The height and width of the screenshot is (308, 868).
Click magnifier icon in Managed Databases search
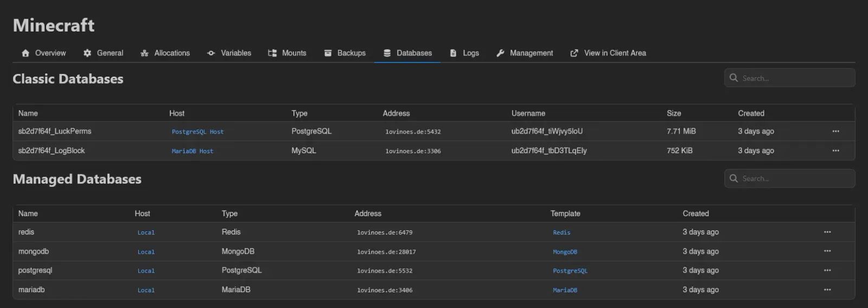coord(733,178)
